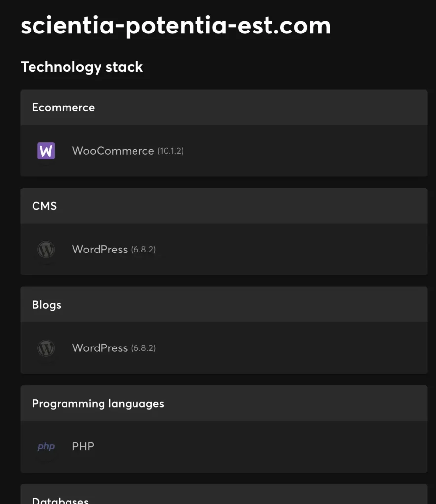436x504 pixels.
Task: Select the Databases category header
Action: tap(60, 500)
